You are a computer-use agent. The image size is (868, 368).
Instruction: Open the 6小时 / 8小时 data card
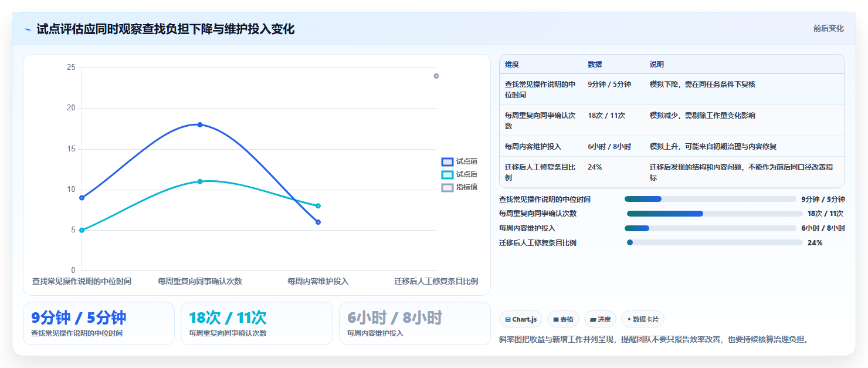415,323
